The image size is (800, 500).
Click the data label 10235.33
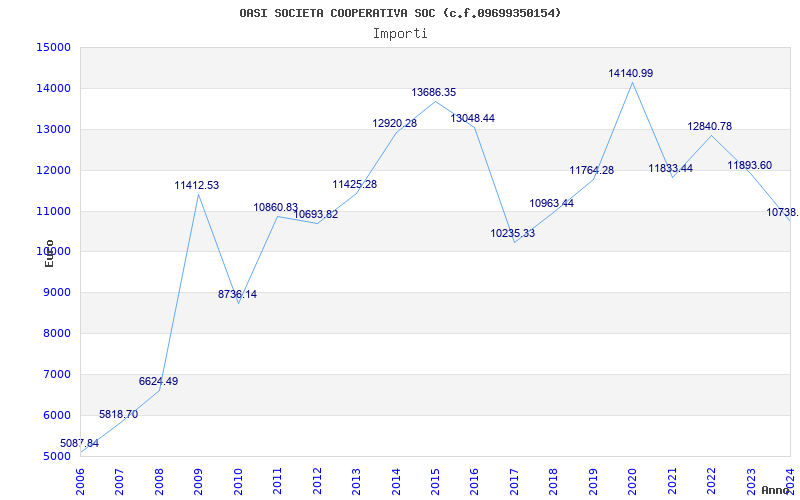(513, 233)
